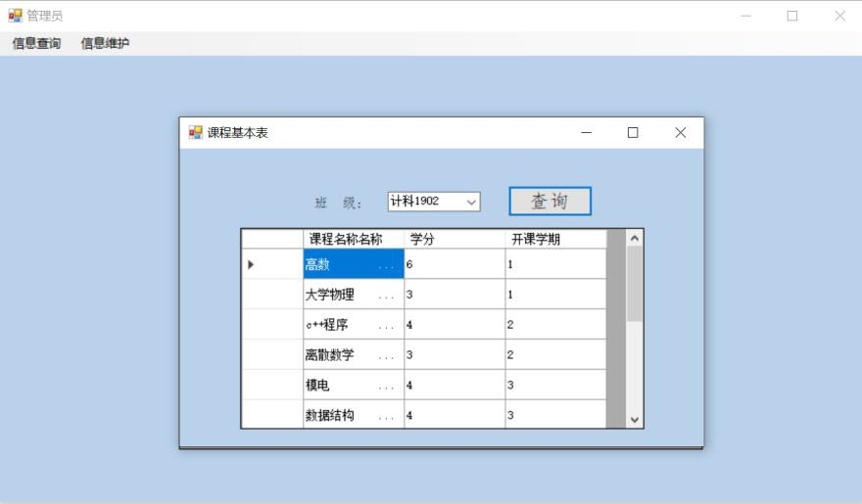862x504 pixels.
Task: Minimize the 课程基本表 window
Action: [x=587, y=132]
